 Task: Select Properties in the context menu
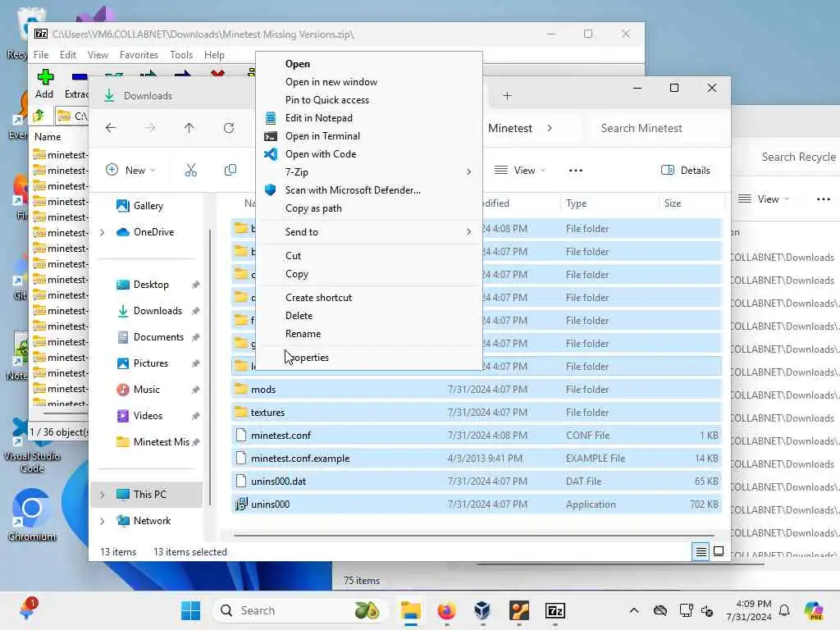pos(307,358)
